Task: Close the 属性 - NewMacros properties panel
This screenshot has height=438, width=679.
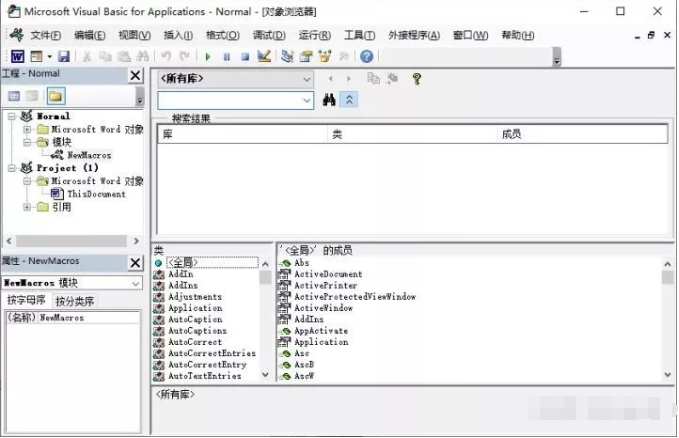Action: click(x=136, y=263)
